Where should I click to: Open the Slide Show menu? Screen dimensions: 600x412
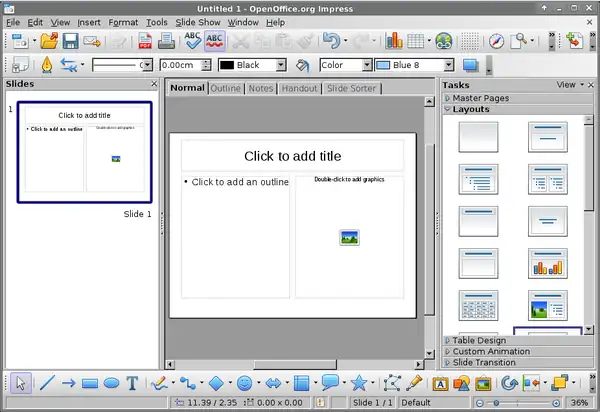click(197, 21)
